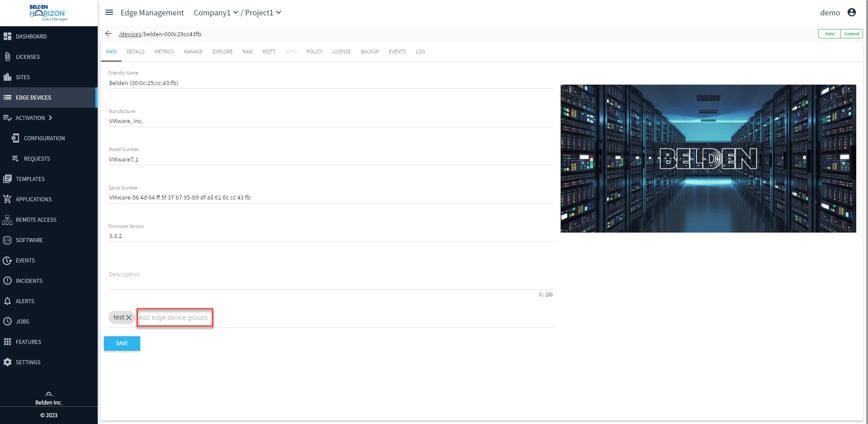The width and height of the screenshot is (868, 424).
Task: Click the Applications cart icon
Action: pyautogui.click(x=7, y=199)
